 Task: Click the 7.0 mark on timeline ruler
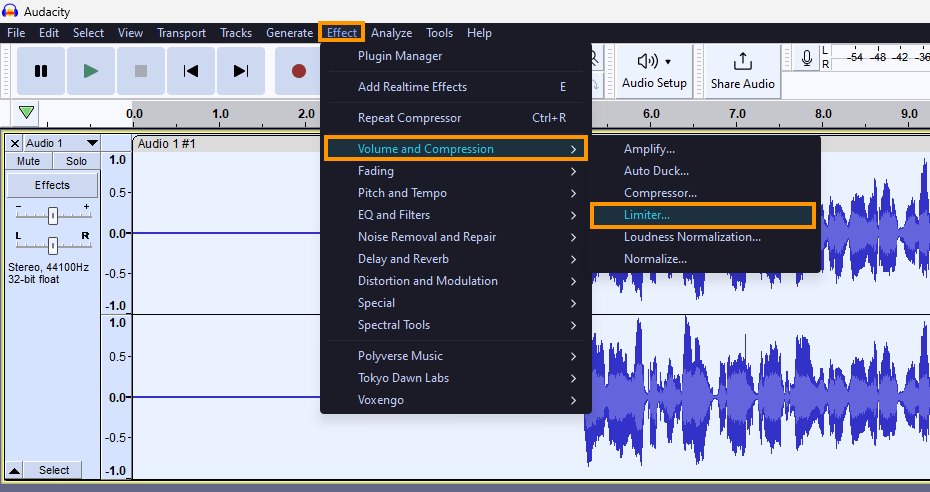[x=737, y=114]
